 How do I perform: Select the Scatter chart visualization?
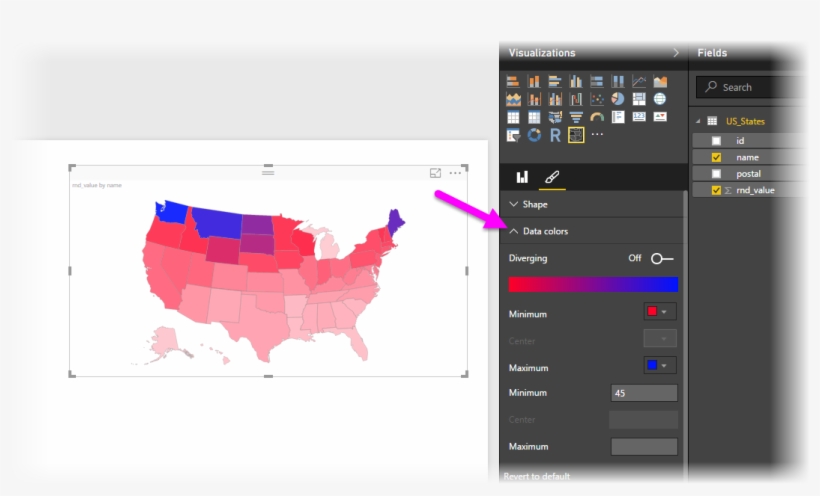(x=597, y=99)
